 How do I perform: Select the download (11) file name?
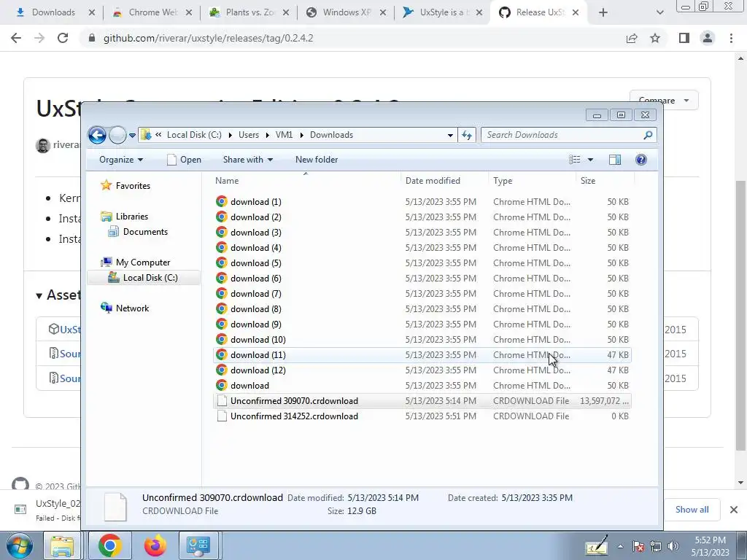tap(258, 355)
